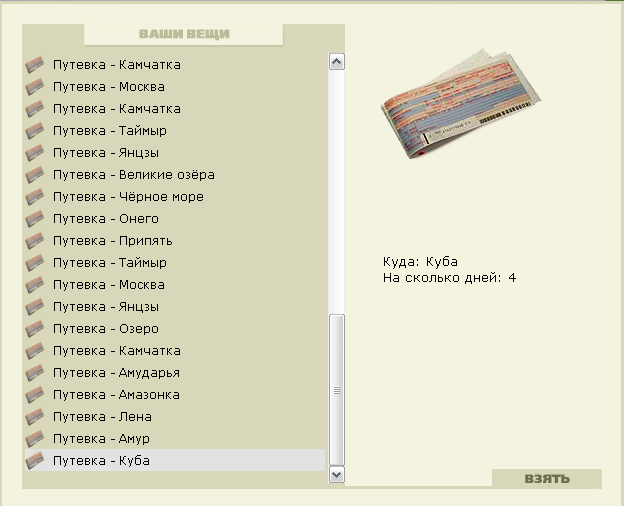Click the scrollbar up arrow button

pyautogui.click(x=337, y=62)
